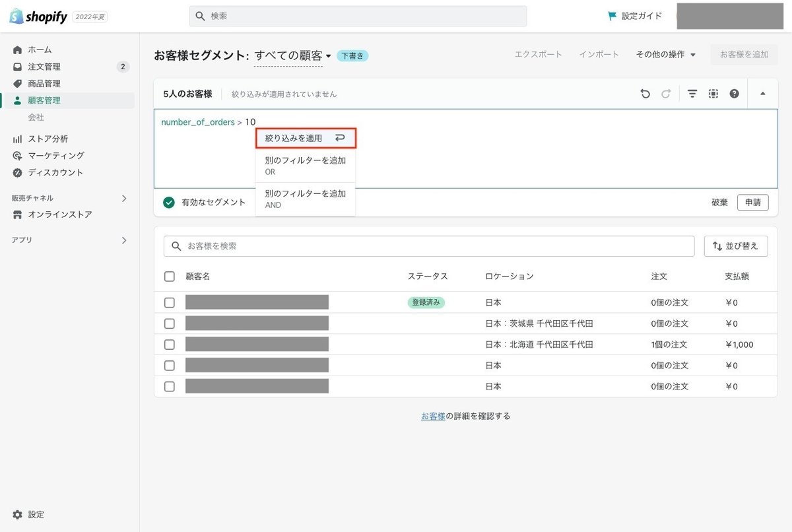Click the ストア分析 bar chart icon
792x532 pixels.
[x=18, y=139]
